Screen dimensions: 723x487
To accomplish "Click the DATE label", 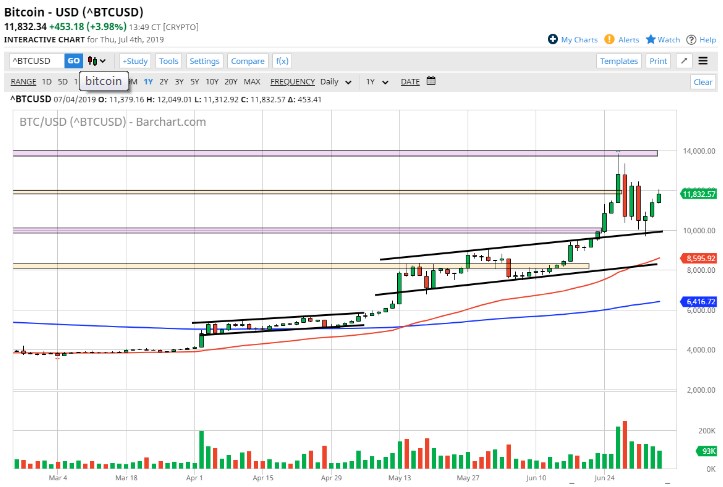I will coord(410,82).
